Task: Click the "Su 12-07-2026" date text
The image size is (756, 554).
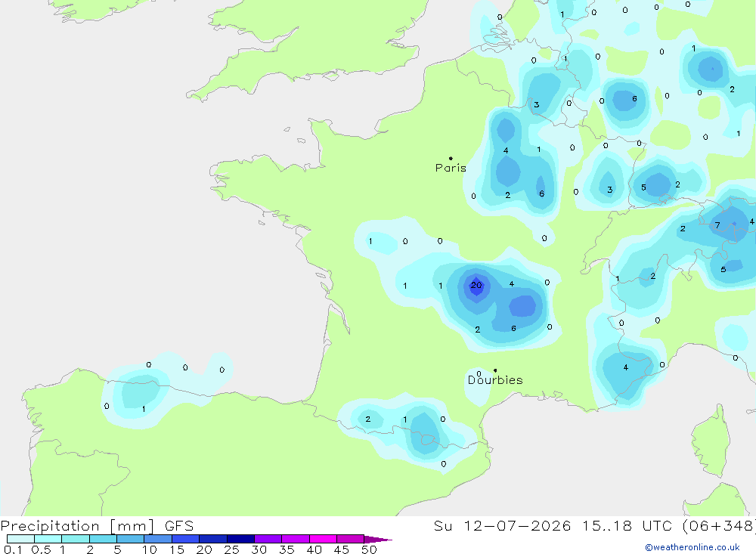Action: coord(503,526)
